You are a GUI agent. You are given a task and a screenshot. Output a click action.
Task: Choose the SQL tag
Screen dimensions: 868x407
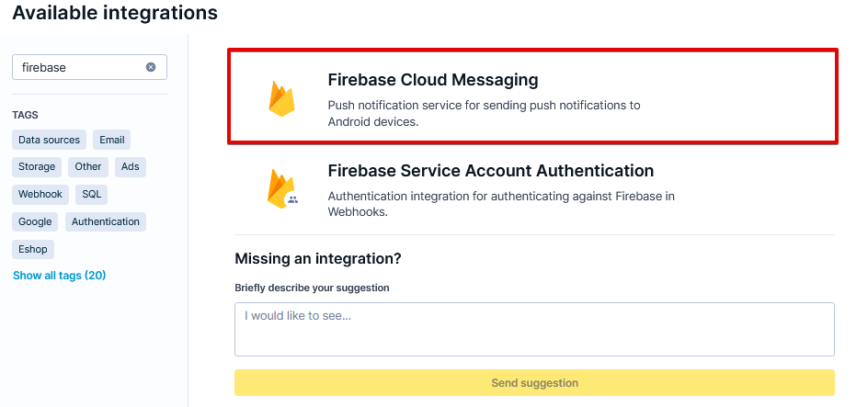[x=91, y=194]
